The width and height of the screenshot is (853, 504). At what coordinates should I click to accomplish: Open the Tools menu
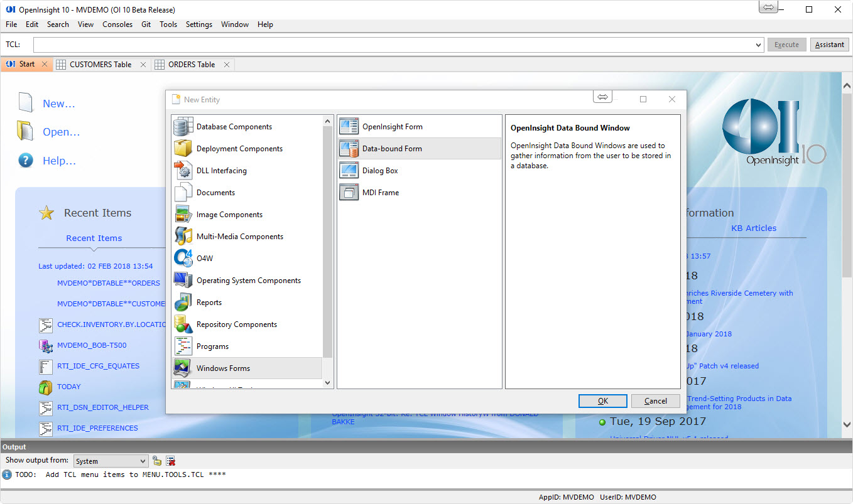coord(168,24)
